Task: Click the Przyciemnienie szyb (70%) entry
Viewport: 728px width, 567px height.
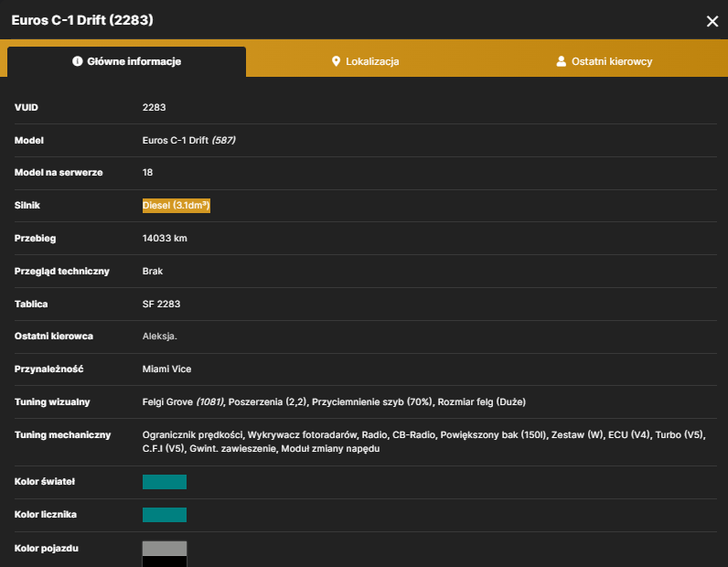Action: (372, 402)
